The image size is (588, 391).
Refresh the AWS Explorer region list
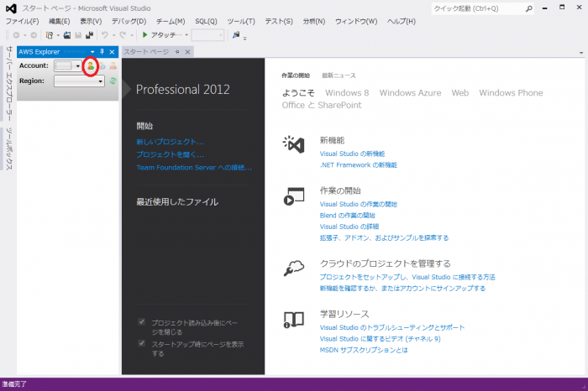tap(113, 81)
